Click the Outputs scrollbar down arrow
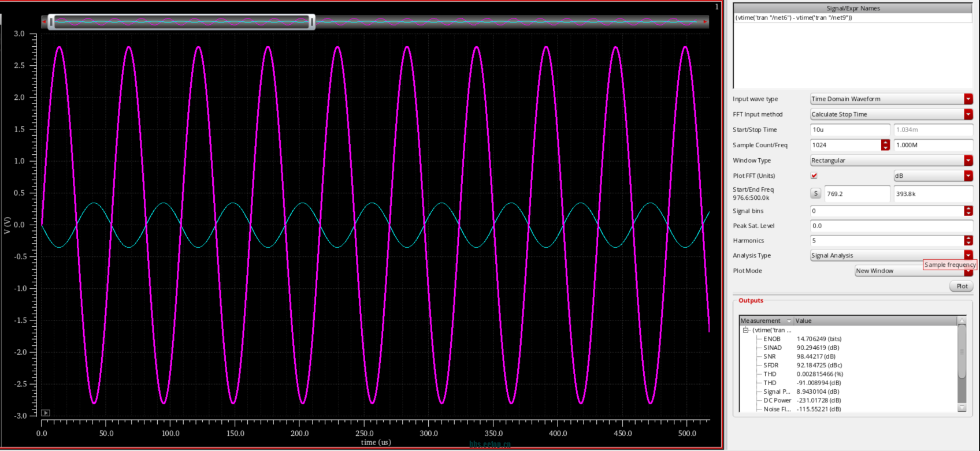The image size is (980, 451). coord(962,408)
